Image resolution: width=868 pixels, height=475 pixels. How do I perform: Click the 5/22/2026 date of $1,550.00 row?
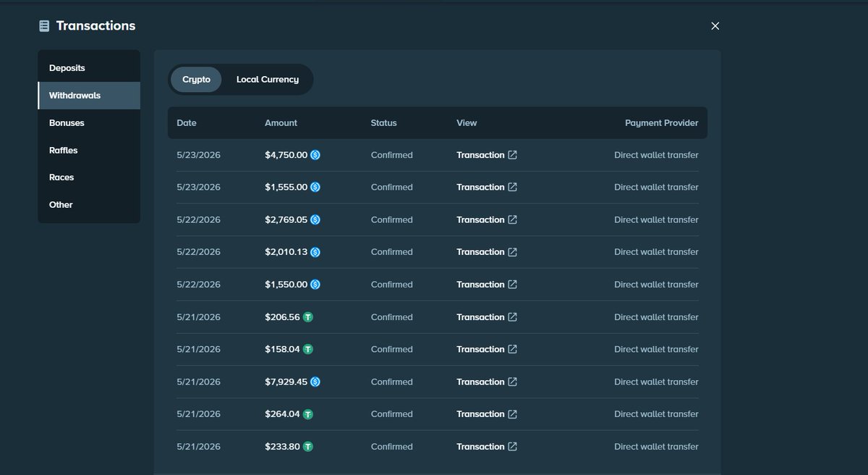tap(198, 285)
